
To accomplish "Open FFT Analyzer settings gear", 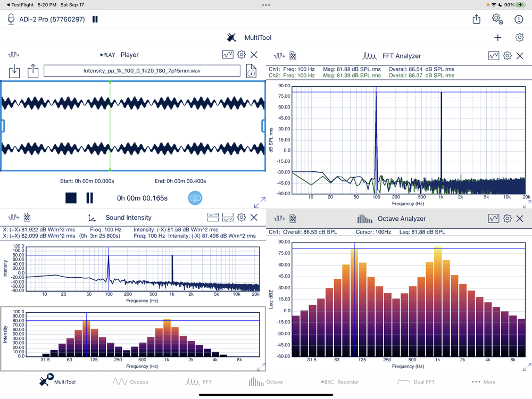I will (507, 55).
